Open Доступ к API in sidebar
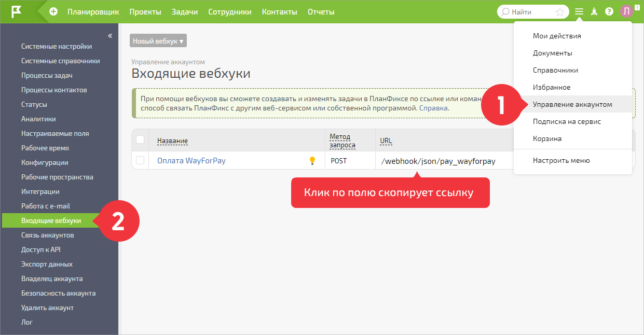This screenshot has width=644, height=335. [x=41, y=249]
